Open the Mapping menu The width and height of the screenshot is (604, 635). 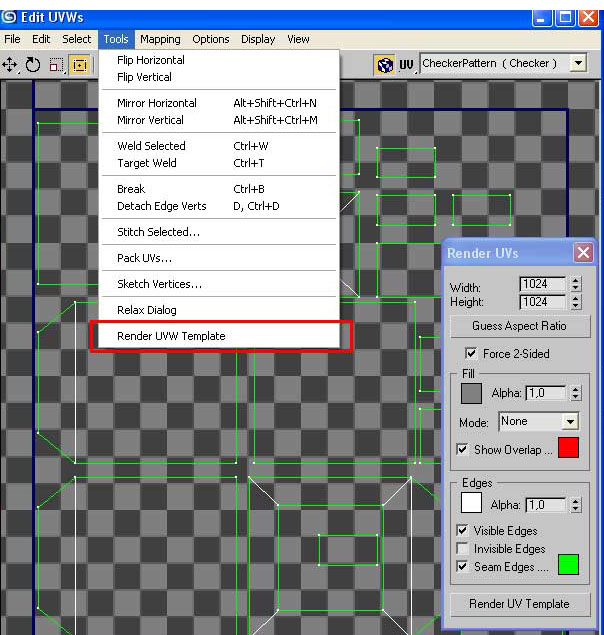pos(160,39)
